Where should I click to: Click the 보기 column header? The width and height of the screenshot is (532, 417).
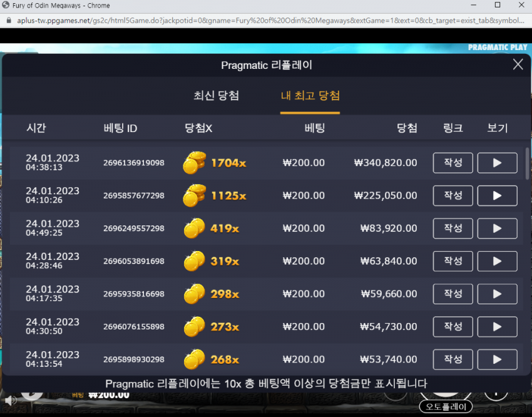pyautogui.click(x=497, y=128)
